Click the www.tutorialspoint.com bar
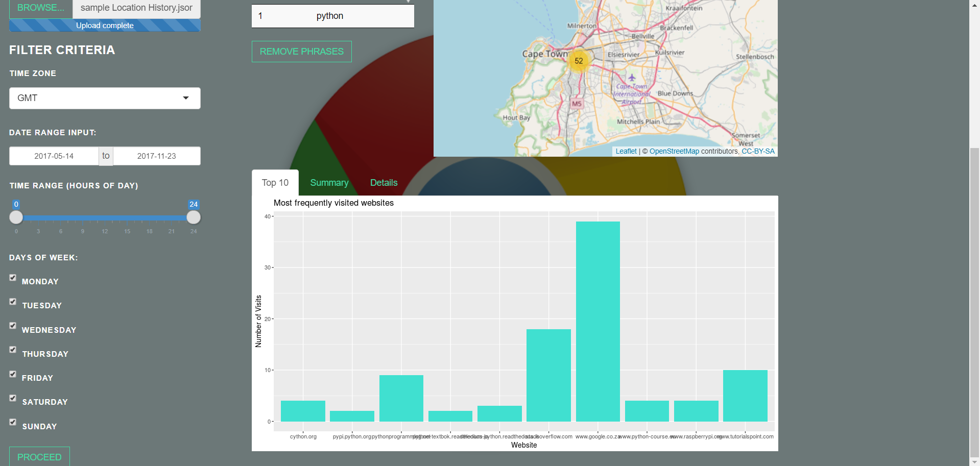Viewport: 980px width, 466px height. point(745,396)
